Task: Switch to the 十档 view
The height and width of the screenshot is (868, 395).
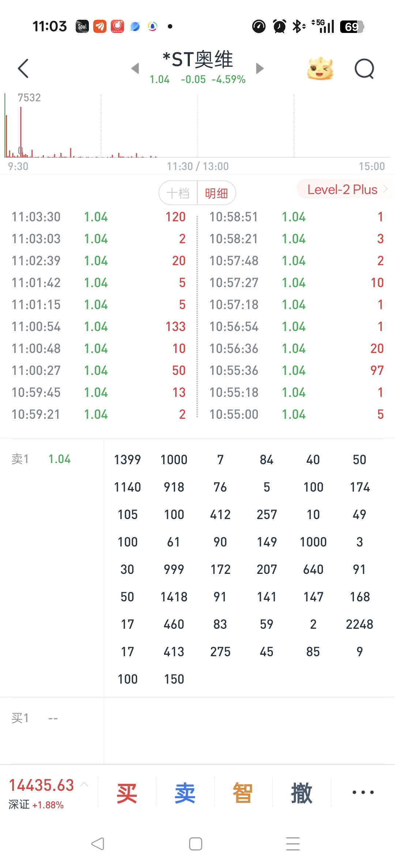Action: (178, 193)
